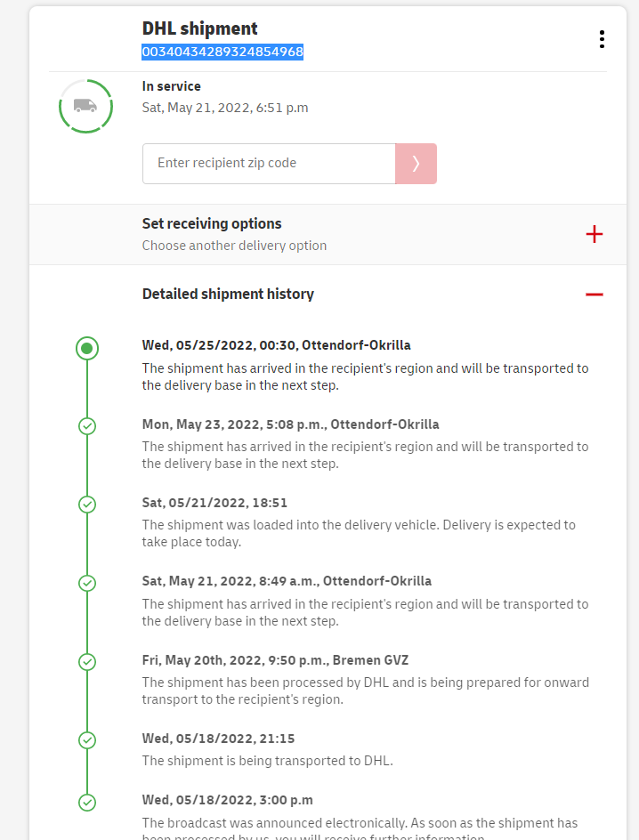Click checkmark for May 23 5:08 p.m. event
Viewport: 639px width, 840px height.
tap(86, 426)
